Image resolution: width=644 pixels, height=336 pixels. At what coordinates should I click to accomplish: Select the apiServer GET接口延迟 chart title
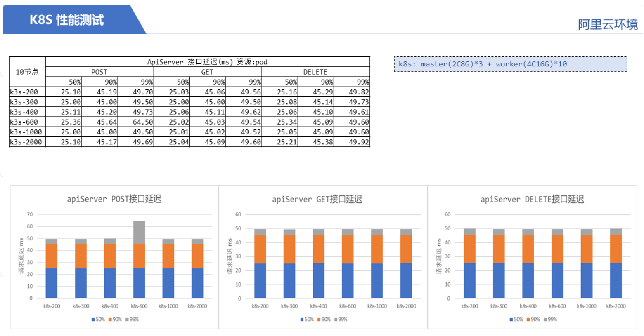[x=317, y=200]
